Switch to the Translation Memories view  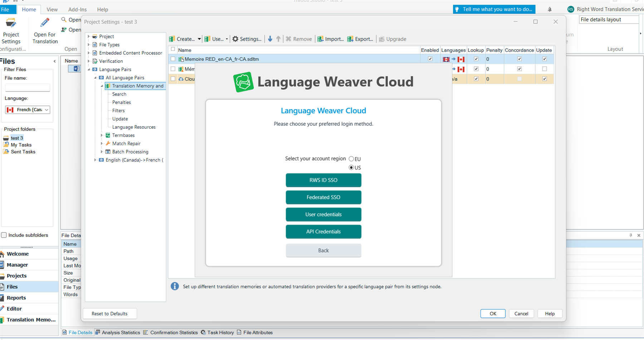point(29,320)
